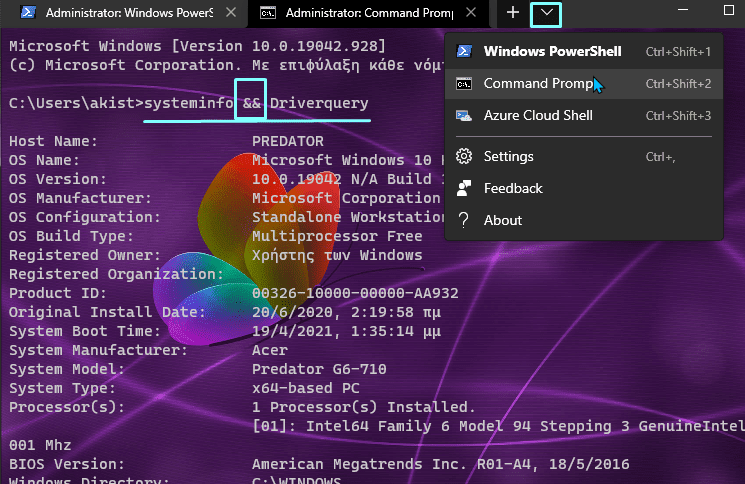Click the Acer manufacturer value
Image resolution: width=745 pixels, height=484 pixels.
pos(270,350)
